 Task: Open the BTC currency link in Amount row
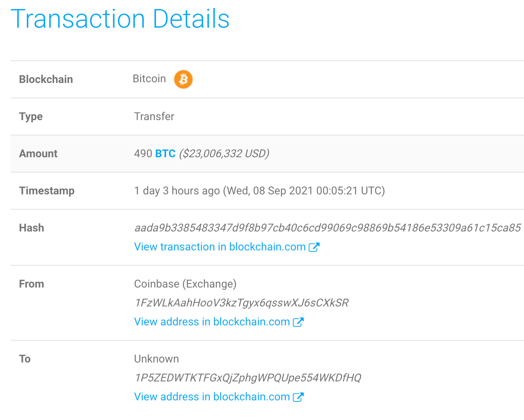click(165, 154)
